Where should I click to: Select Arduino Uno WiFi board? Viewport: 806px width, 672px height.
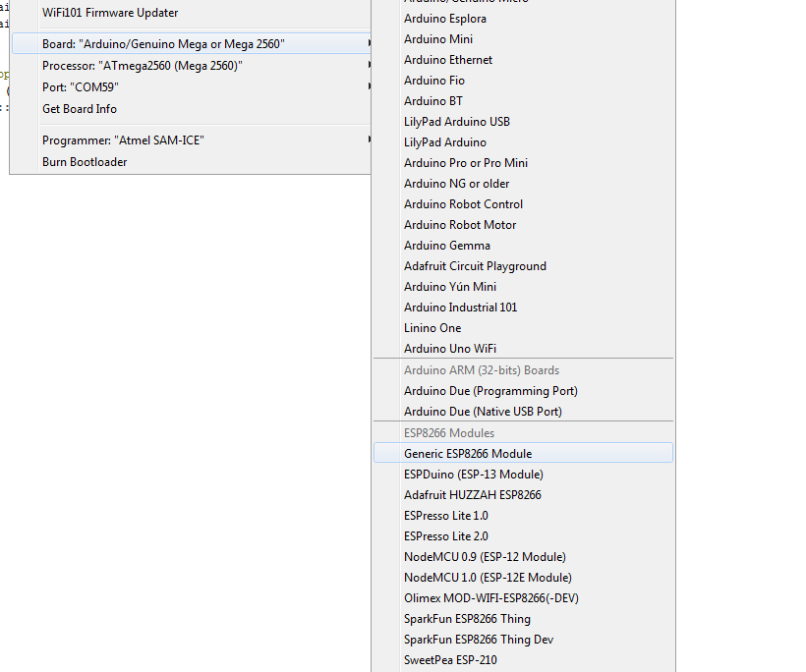pos(523,349)
